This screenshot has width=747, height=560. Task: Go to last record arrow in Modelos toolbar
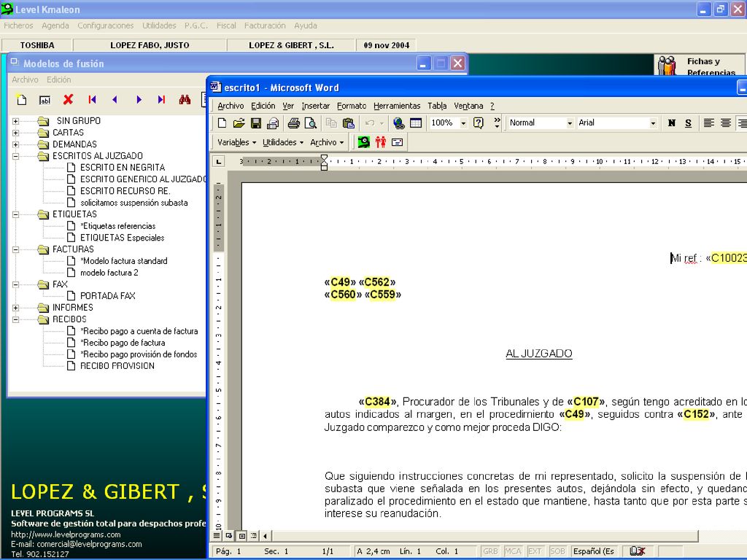click(161, 99)
